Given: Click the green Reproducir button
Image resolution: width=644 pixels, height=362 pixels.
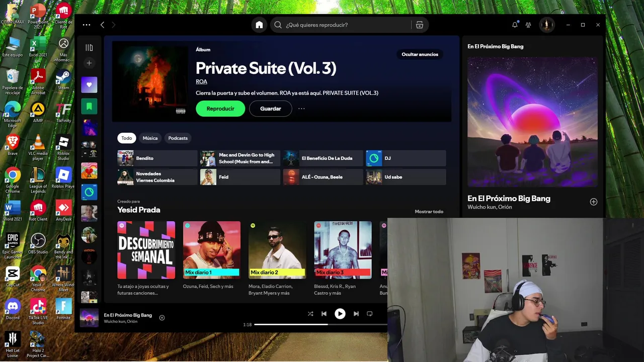Looking at the screenshot, I should click(220, 109).
